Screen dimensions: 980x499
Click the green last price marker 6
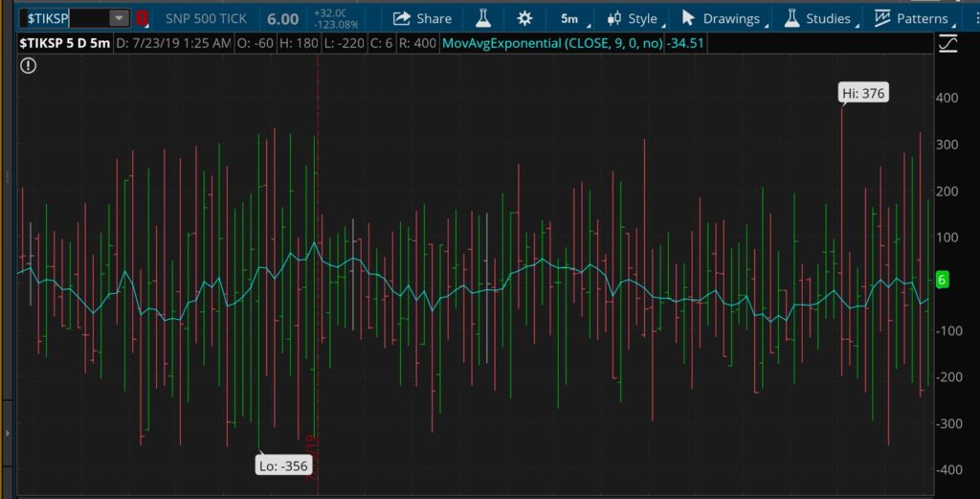point(943,280)
